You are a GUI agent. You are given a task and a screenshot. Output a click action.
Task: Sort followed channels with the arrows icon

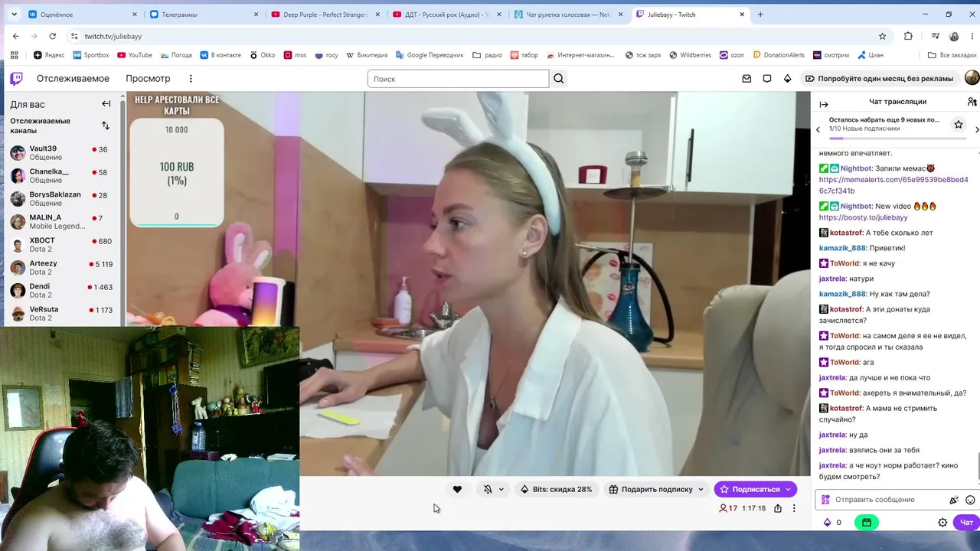pos(106,126)
